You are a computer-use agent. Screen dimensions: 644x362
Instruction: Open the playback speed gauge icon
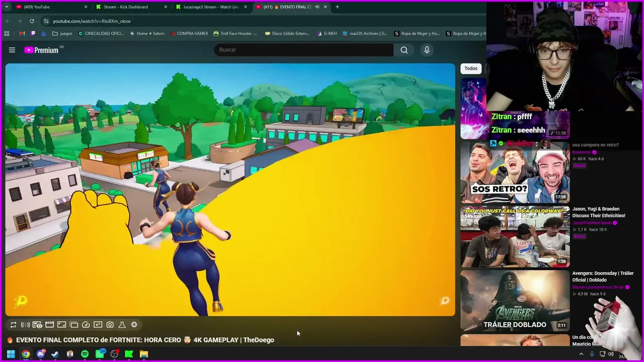coord(86,325)
